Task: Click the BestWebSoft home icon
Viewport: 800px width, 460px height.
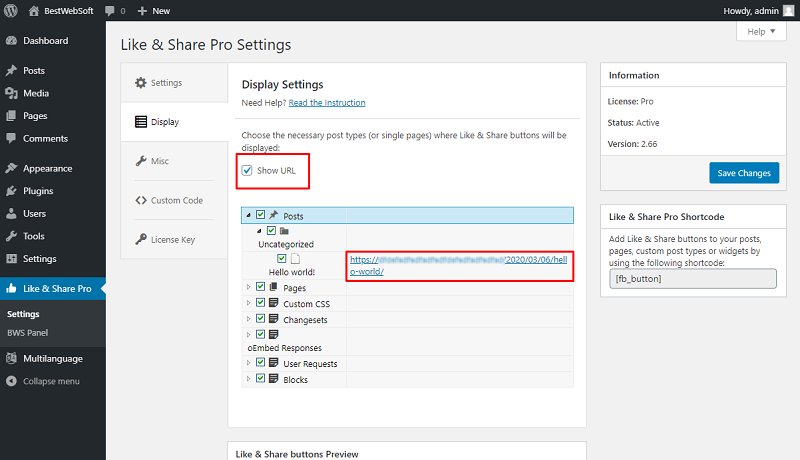Action: [x=34, y=11]
